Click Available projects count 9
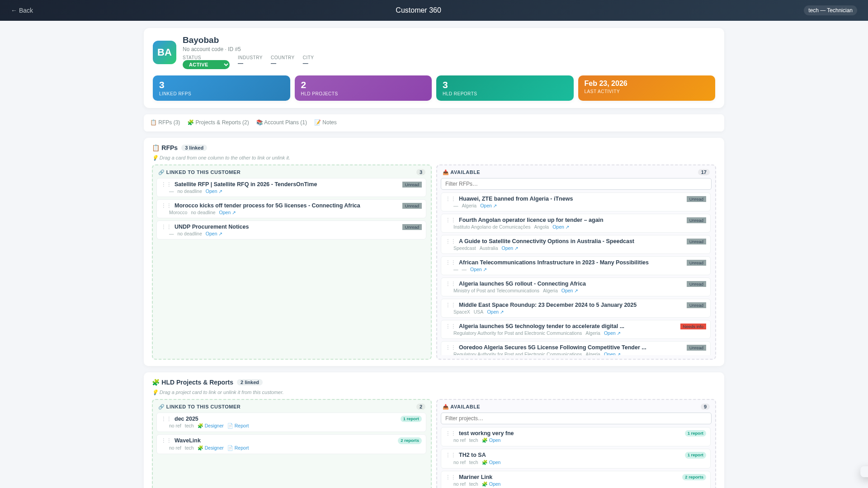 (705, 407)
